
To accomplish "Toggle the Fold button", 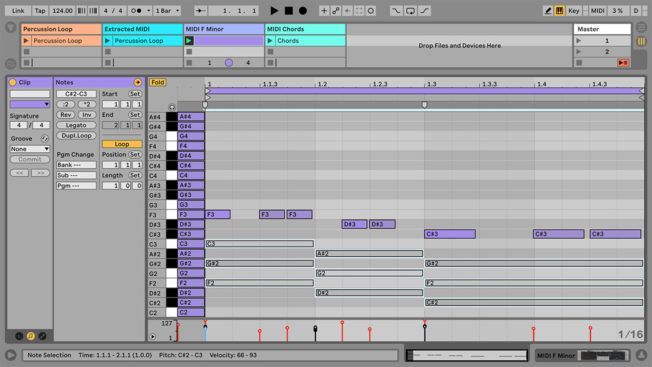I will [x=158, y=82].
